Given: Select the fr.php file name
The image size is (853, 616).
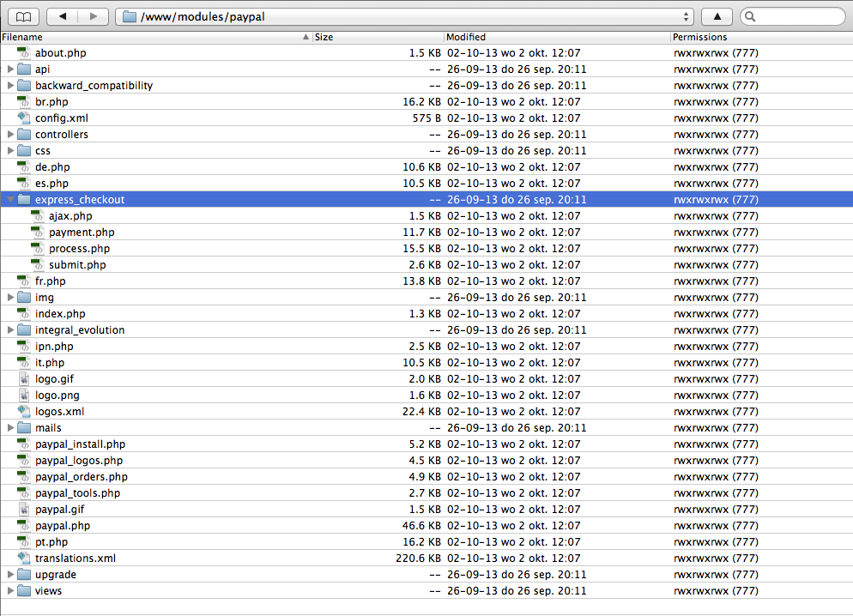Looking at the screenshot, I should (51, 281).
